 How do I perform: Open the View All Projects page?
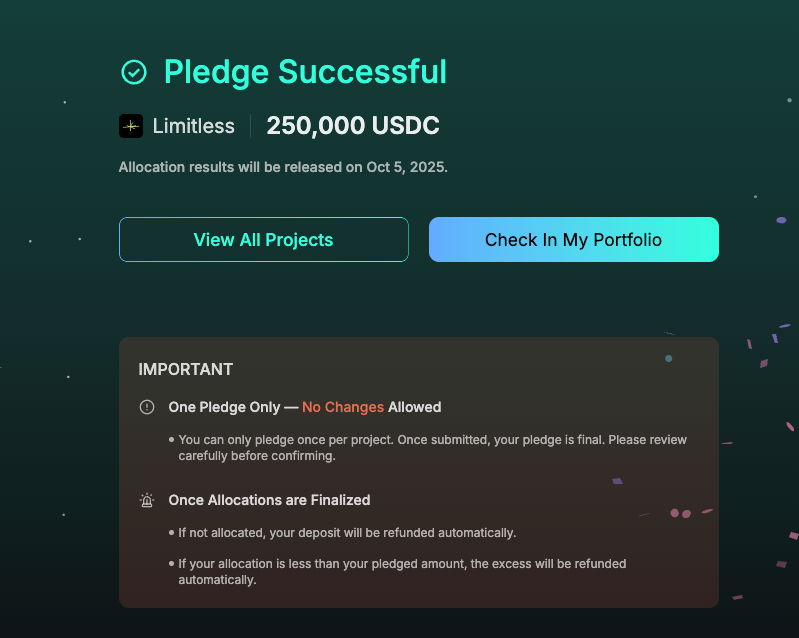point(263,240)
